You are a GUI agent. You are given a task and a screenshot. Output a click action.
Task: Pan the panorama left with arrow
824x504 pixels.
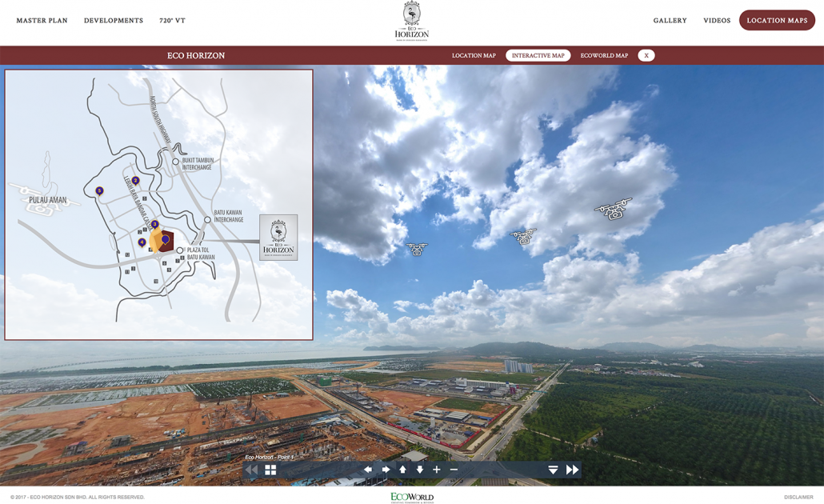pos(367,470)
